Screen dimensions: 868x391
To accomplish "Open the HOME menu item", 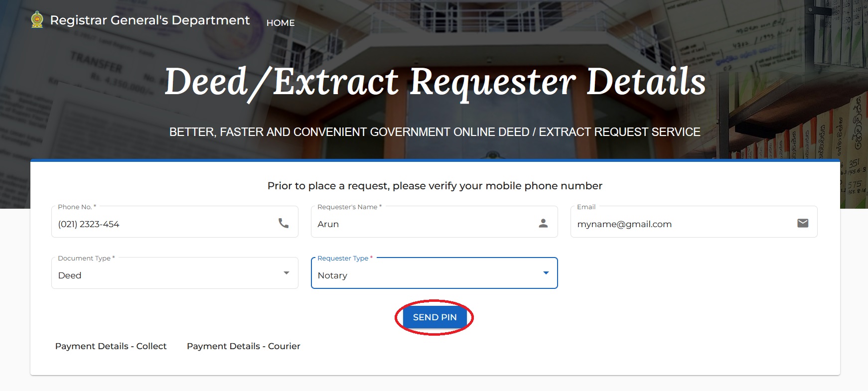I will coord(281,23).
